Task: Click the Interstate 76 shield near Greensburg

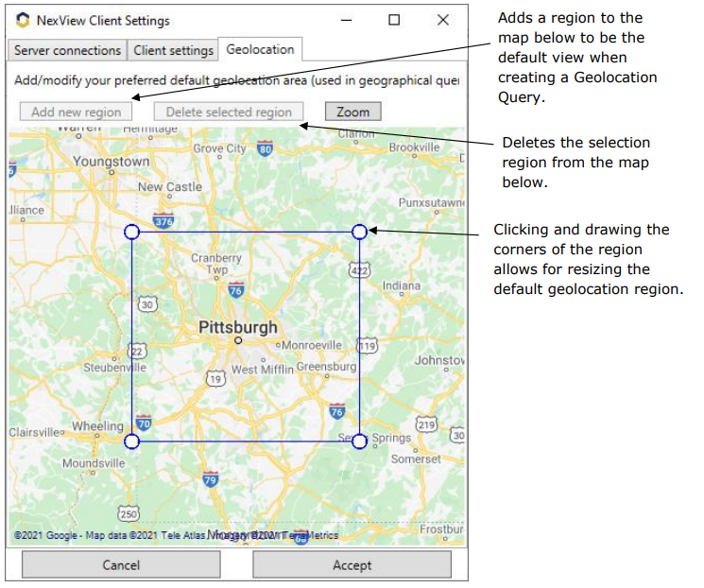Action: pyautogui.click(x=336, y=411)
